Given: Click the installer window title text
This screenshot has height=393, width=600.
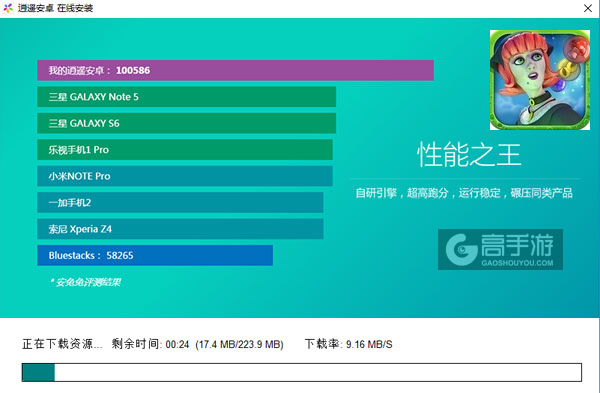Looking at the screenshot, I should 55,8.
